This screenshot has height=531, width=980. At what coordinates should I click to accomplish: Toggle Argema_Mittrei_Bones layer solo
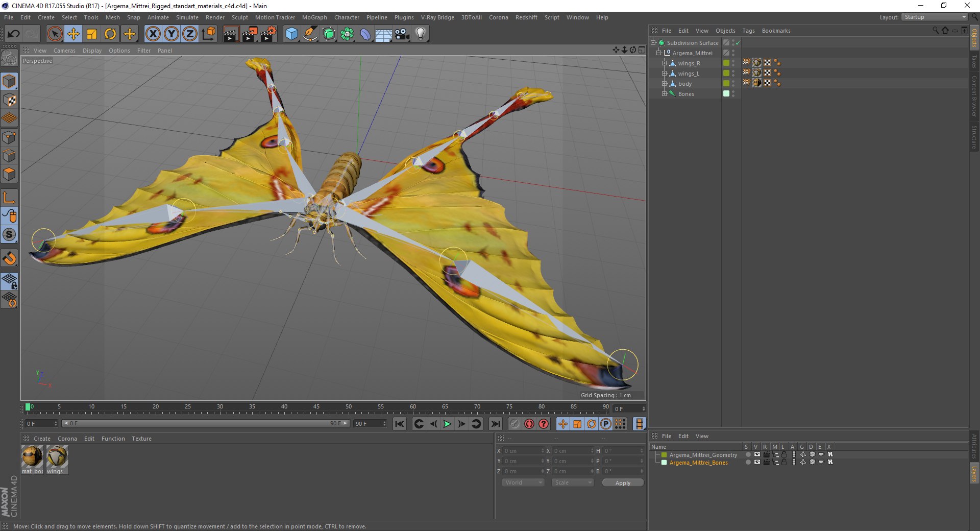click(x=748, y=462)
